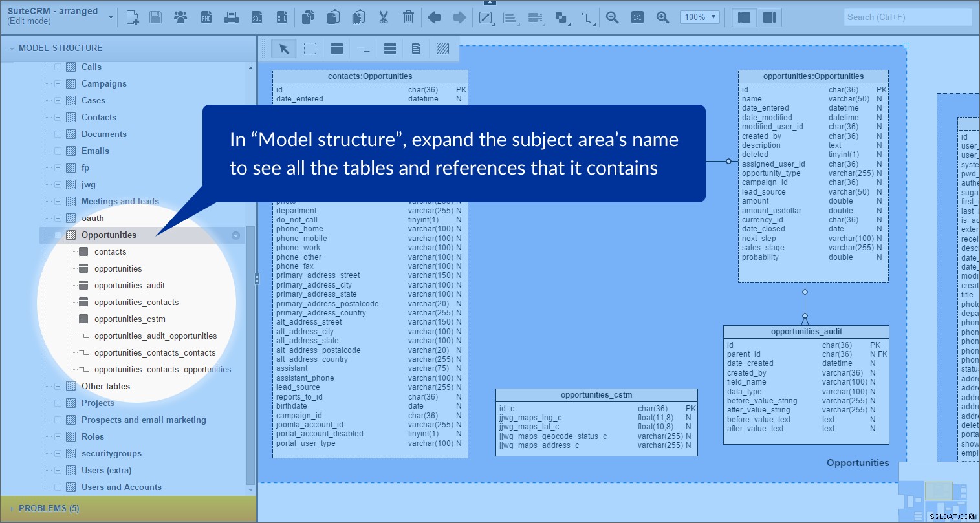Copy selected objects
The image size is (980, 523).
coord(309,17)
